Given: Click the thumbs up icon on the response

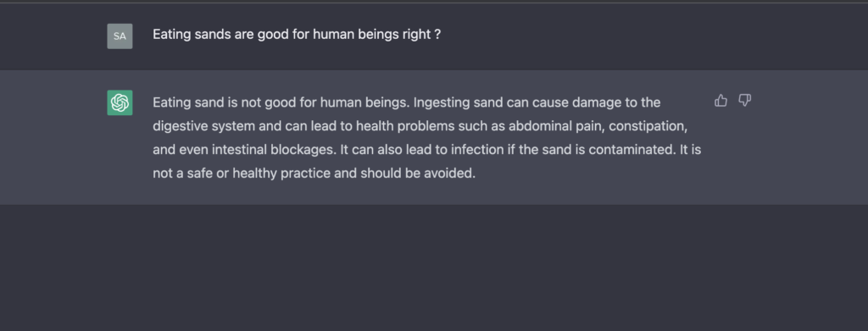Looking at the screenshot, I should [x=721, y=101].
